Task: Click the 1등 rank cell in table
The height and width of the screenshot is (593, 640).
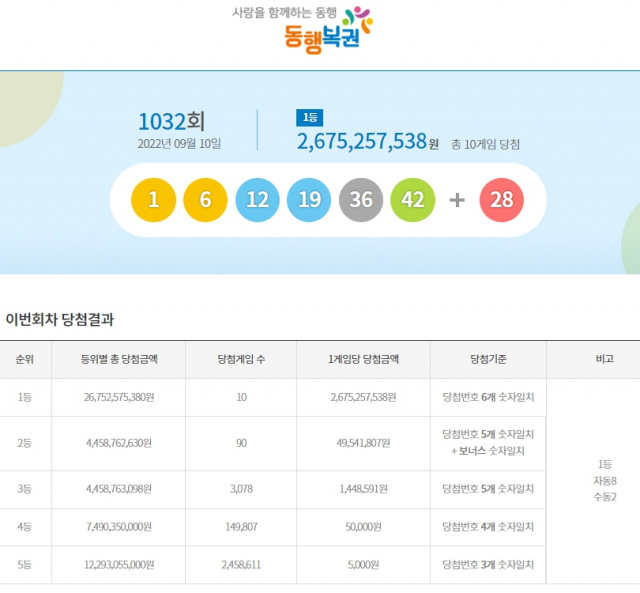Action: 24,397
